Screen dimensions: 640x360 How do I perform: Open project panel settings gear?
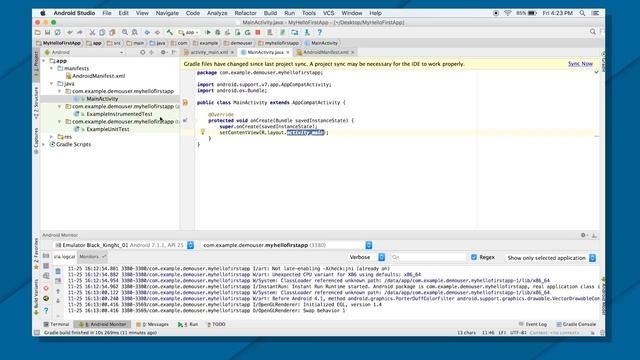(x=163, y=52)
